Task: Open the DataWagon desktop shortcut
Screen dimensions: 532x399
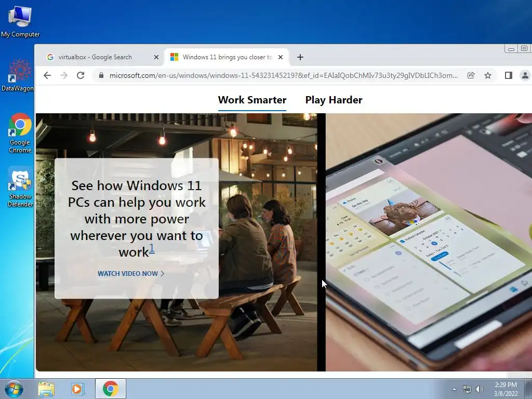Action: 18,75
